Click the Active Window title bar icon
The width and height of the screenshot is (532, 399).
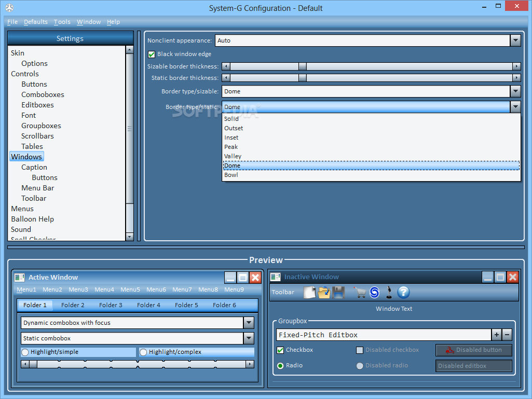point(20,278)
